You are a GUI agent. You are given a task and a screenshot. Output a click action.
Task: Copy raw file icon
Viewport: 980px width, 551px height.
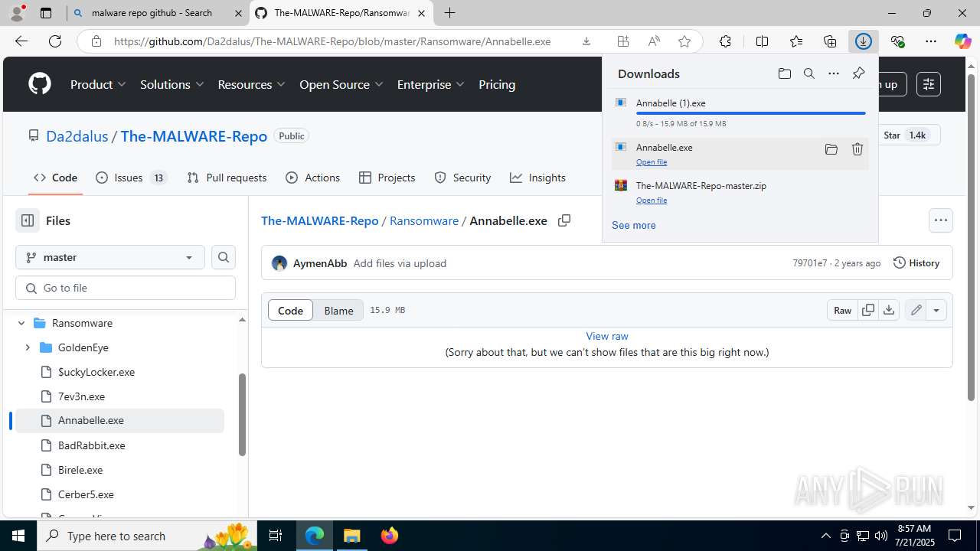click(867, 310)
